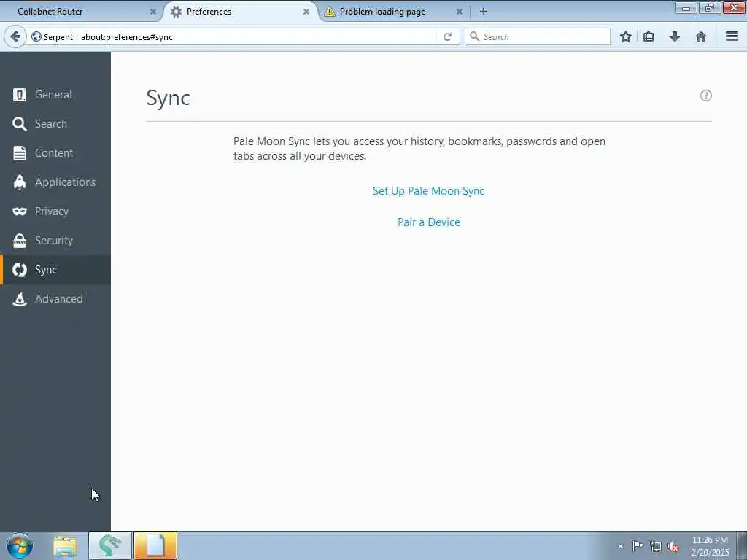Screen dimensions: 747x560
Task: Open Privacy via mask icon
Action: 20,211
